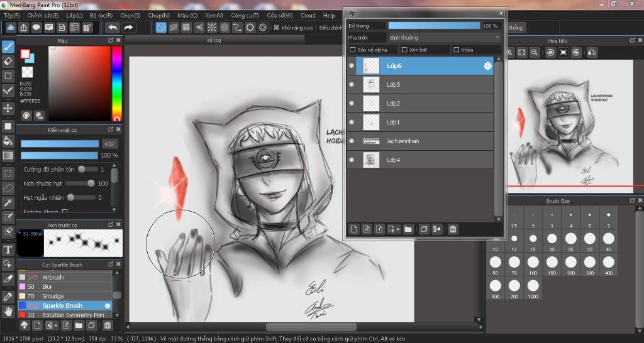Adjust Kích thước hạt slider
Image resolution: width=644 pixels, height=343 pixels.
80,183
